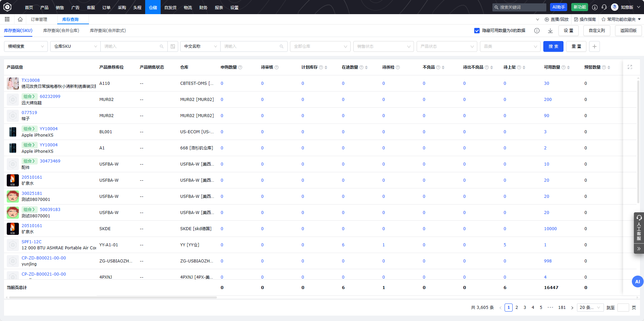Open product link TX10008
The height and width of the screenshot is (321, 644).
click(x=31, y=80)
